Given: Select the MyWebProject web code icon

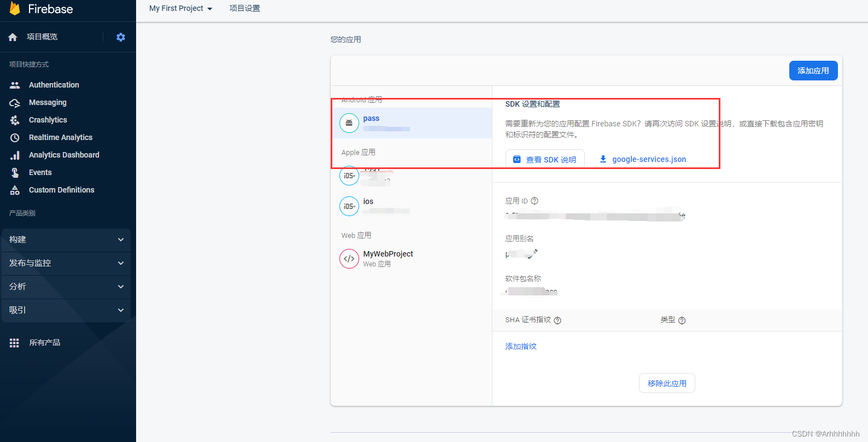Looking at the screenshot, I should click(349, 259).
